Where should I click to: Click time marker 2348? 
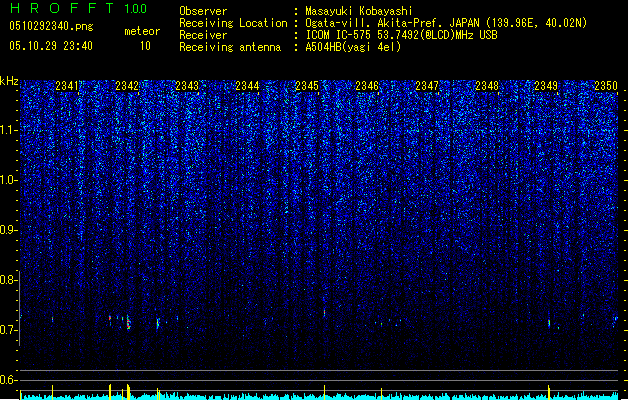(487, 86)
